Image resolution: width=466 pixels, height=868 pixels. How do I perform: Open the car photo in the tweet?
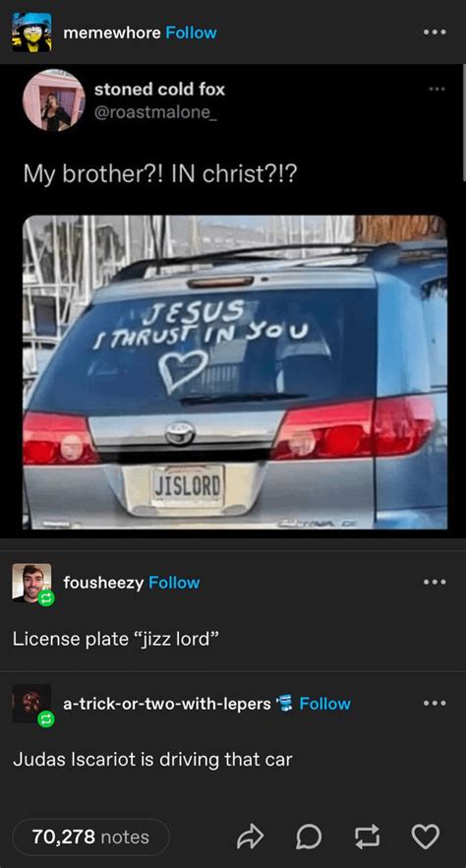click(x=234, y=372)
